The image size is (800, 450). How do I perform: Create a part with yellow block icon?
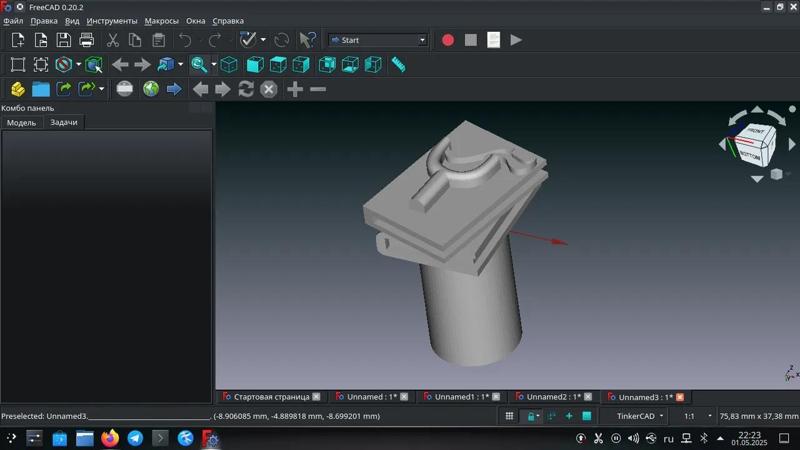(18, 89)
